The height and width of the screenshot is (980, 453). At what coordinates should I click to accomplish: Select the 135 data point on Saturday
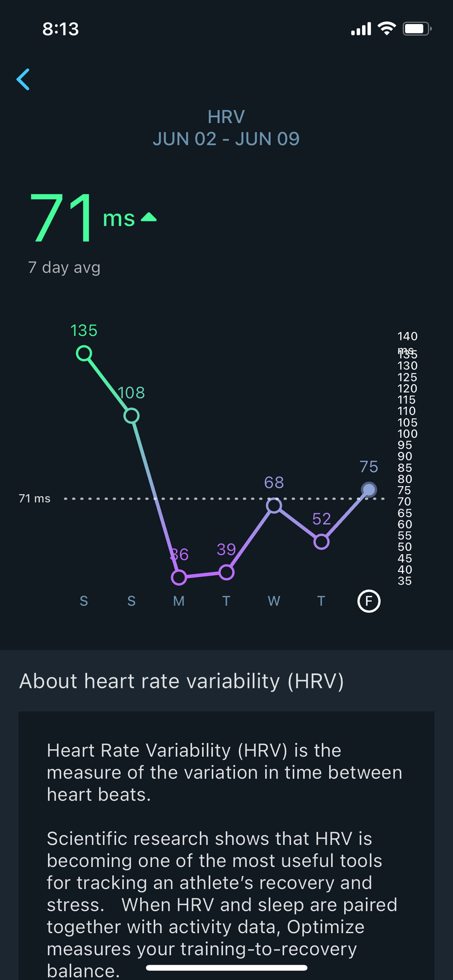click(x=84, y=354)
